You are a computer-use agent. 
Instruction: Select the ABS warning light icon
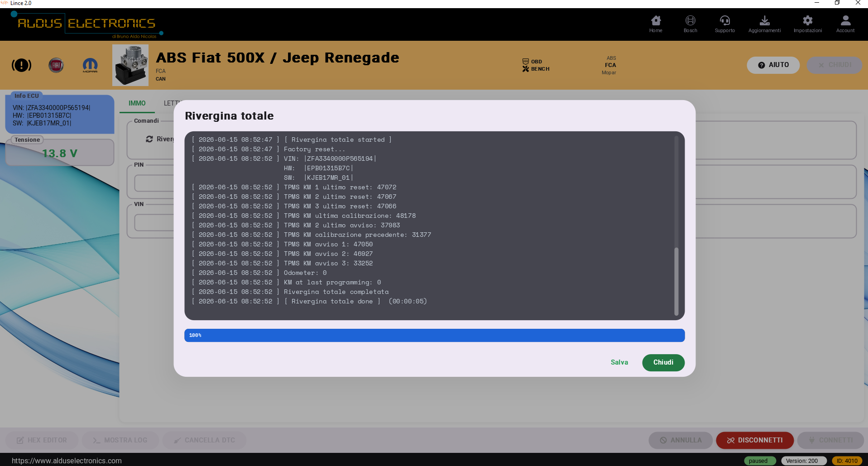coord(21,65)
